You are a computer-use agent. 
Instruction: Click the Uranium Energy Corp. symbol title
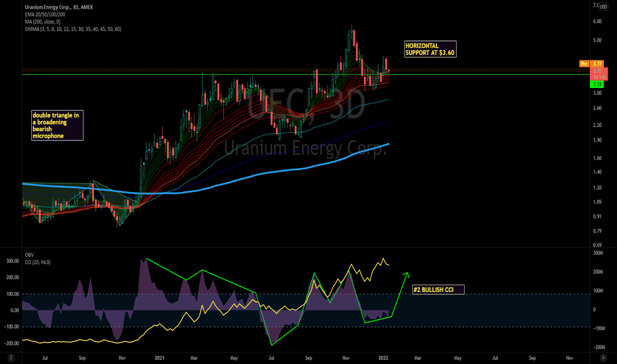tap(59, 7)
